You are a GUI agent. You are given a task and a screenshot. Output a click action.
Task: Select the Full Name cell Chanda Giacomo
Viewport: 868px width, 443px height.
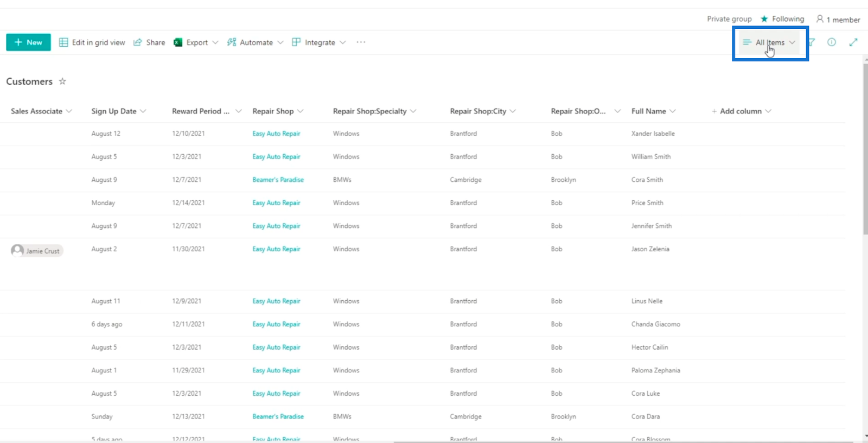[x=655, y=325]
